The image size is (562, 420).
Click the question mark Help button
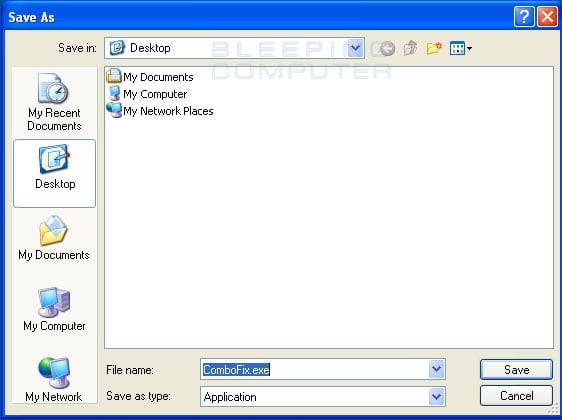(524, 16)
